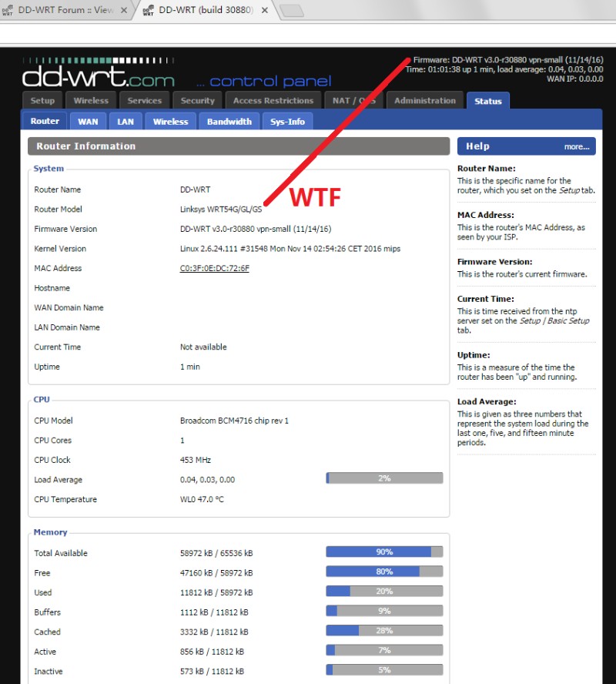Click the Router Model value Linksys WRT54G/GL/GS

tap(221, 209)
